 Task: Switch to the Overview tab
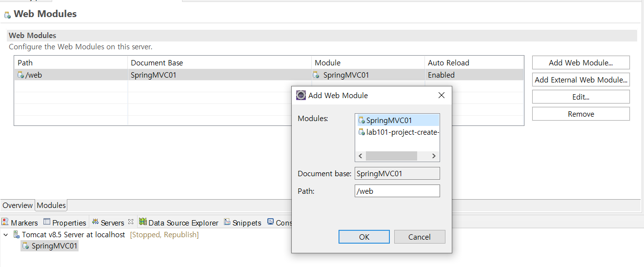click(18, 205)
